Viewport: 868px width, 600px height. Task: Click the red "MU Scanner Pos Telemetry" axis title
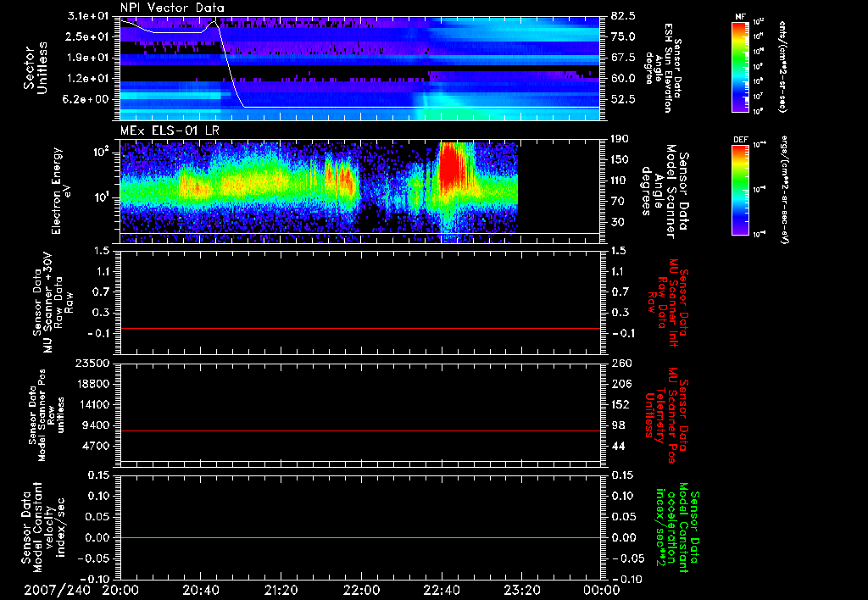pos(666,415)
